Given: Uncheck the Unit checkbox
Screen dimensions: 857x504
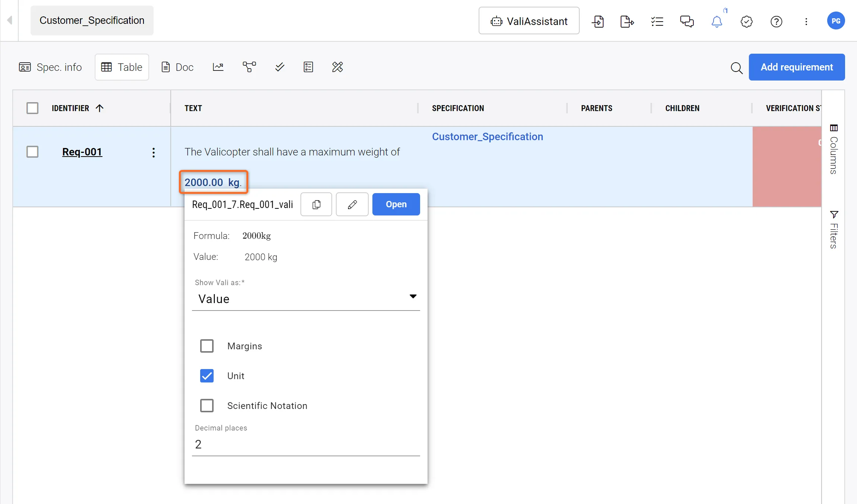Looking at the screenshot, I should tap(207, 376).
